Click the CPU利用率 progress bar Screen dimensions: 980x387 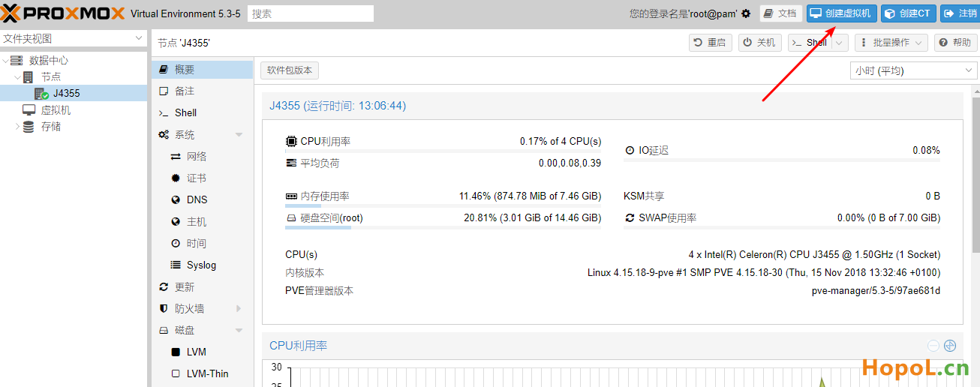point(443,151)
